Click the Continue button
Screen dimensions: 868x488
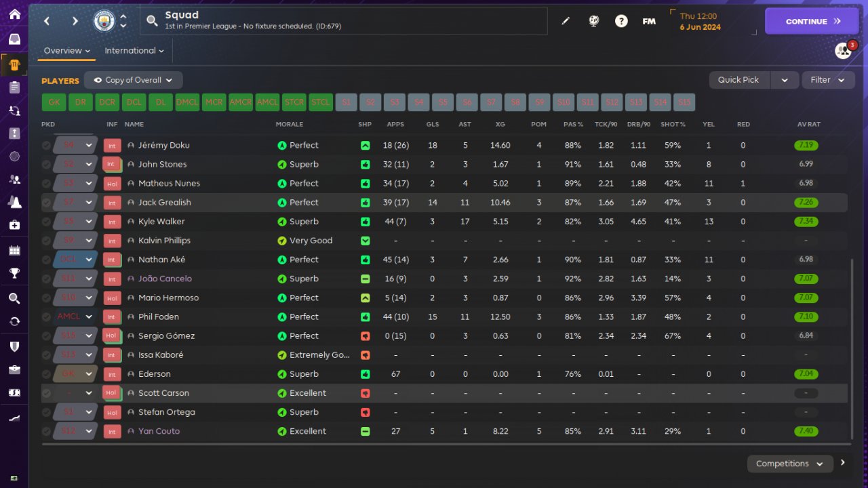coord(812,21)
